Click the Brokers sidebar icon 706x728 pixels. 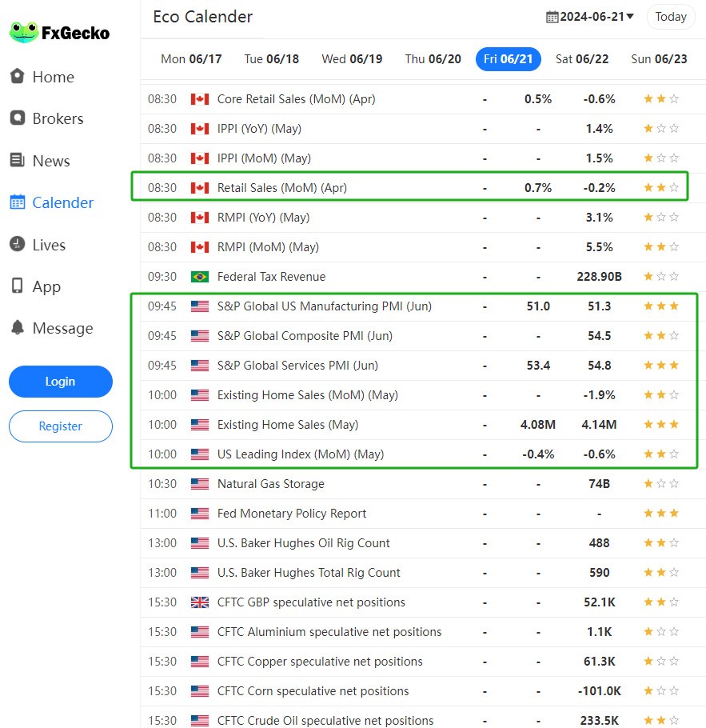pyautogui.click(x=17, y=118)
